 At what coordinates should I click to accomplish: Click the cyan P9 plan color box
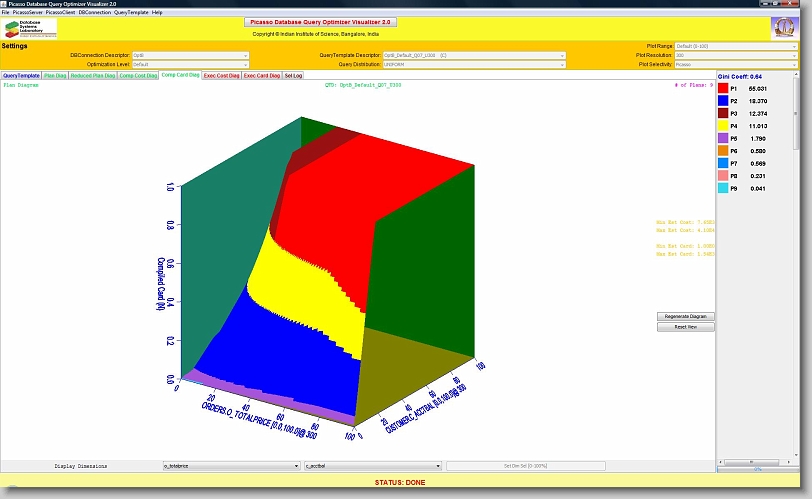[x=723, y=188]
